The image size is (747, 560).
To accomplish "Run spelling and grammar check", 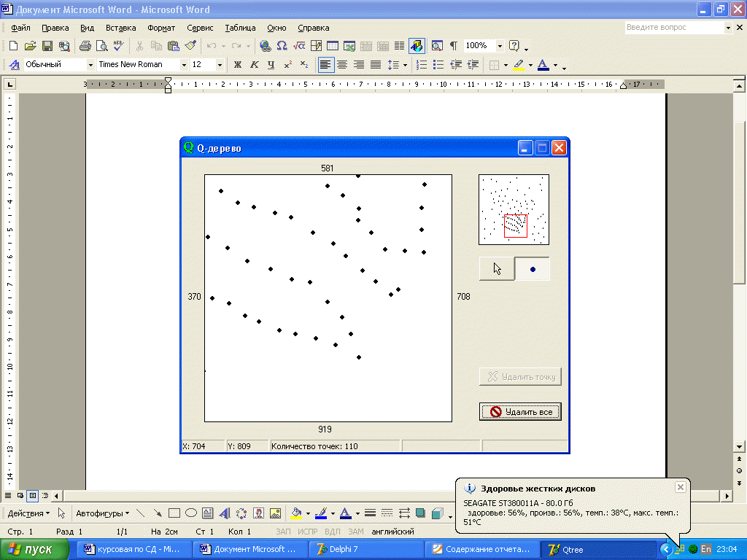I will pyautogui.click(x=118, y=46).
